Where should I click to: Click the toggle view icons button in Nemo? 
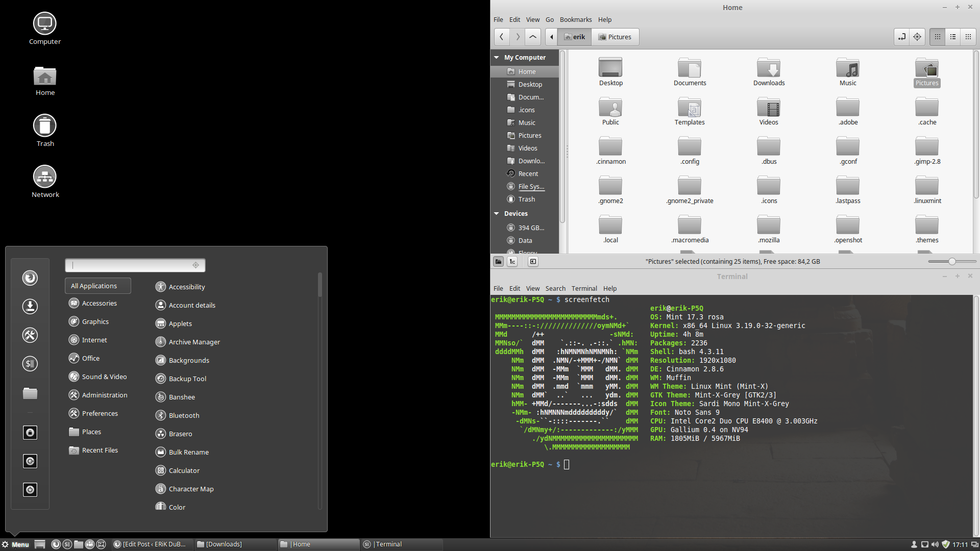tap(937, 36)
